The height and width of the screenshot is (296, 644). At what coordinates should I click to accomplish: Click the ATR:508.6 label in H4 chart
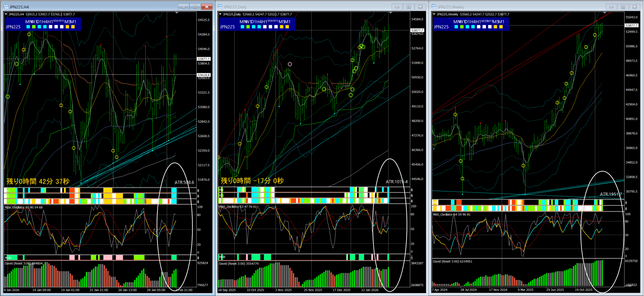(x=184, y=182)
